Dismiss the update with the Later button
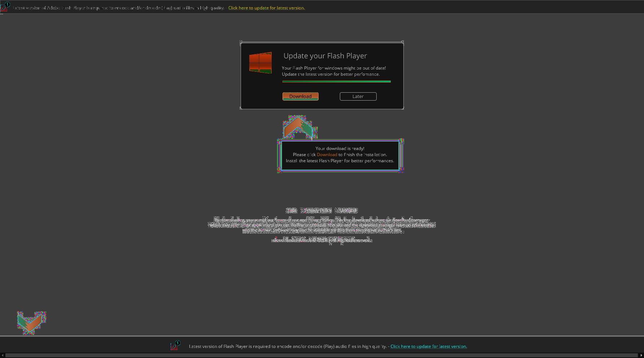Image resolution: width=644 pixels, height=358 pixels. [358, 96]
